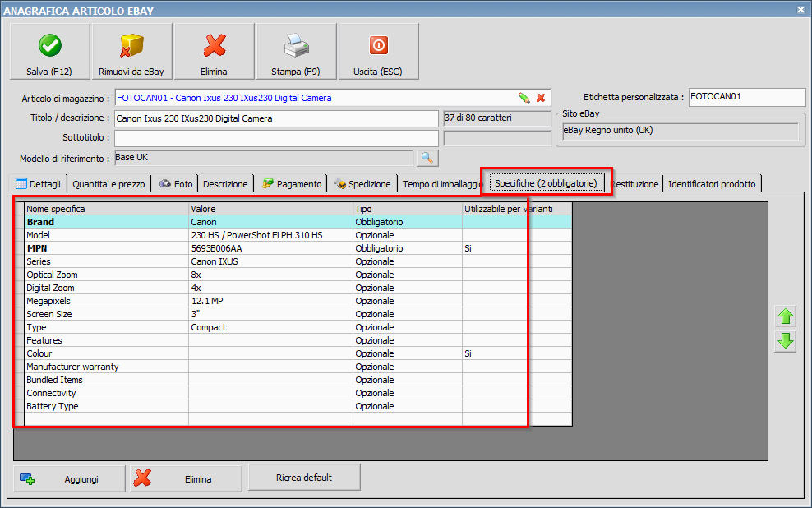
Task: Open the Foto tab
Action: (x=176, y=184)
